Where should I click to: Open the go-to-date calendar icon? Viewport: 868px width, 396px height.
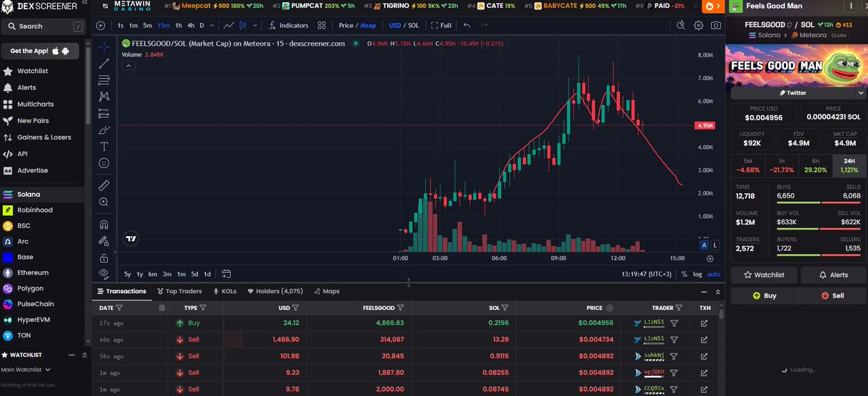(226, 274)
